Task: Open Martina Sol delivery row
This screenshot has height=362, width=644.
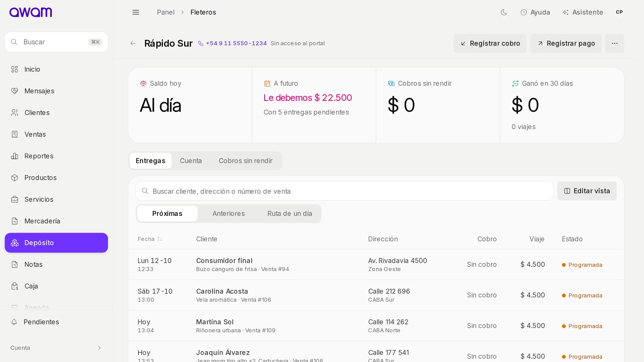Action: 376,326
